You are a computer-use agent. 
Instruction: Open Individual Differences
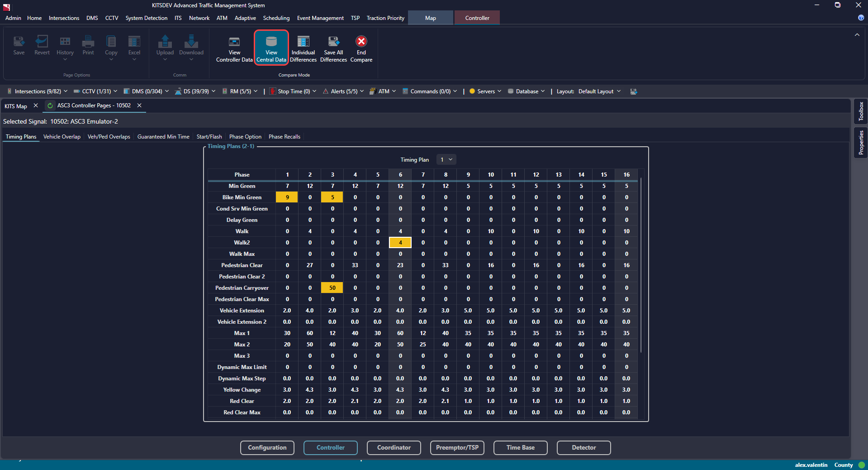click(303, 49)
